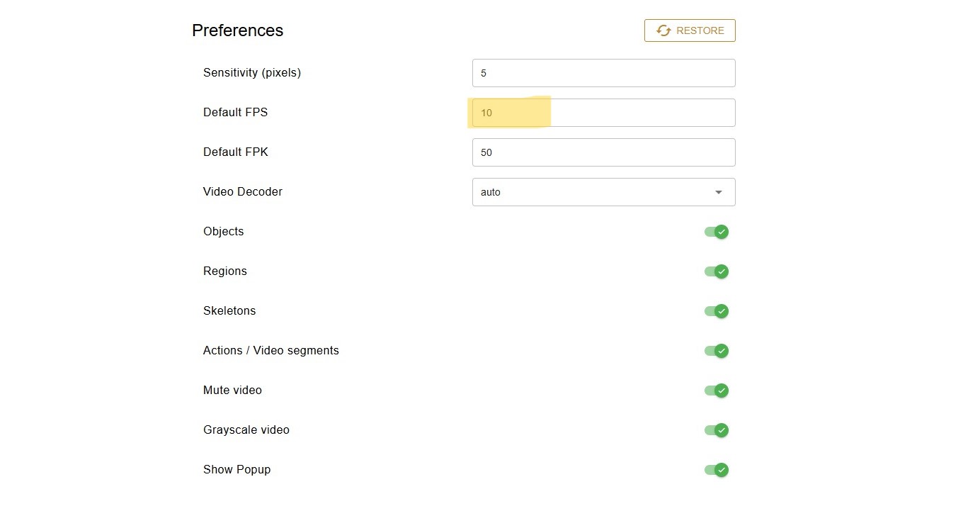Turn off the Show Popup toggle

(x=716, y=470)
